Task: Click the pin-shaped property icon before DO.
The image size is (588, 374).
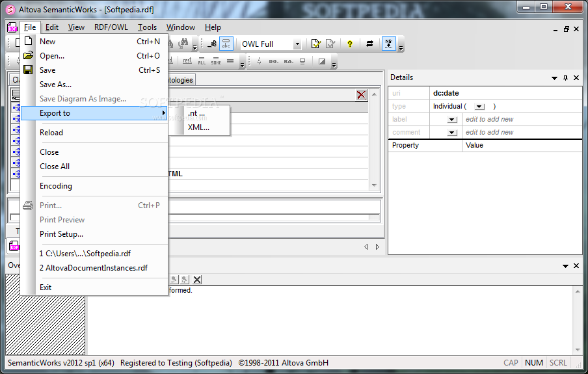Action: coord(259,61)
